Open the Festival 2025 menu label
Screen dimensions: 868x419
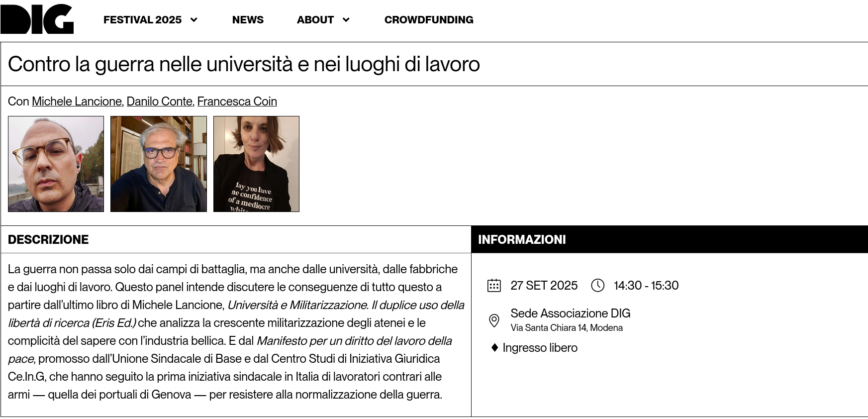click(142, 20)
